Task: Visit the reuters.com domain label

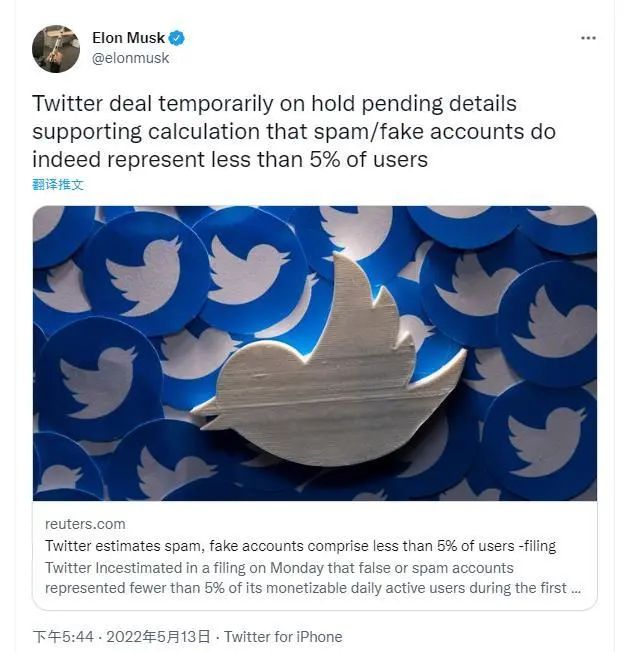Action: [x=85, y=525]
